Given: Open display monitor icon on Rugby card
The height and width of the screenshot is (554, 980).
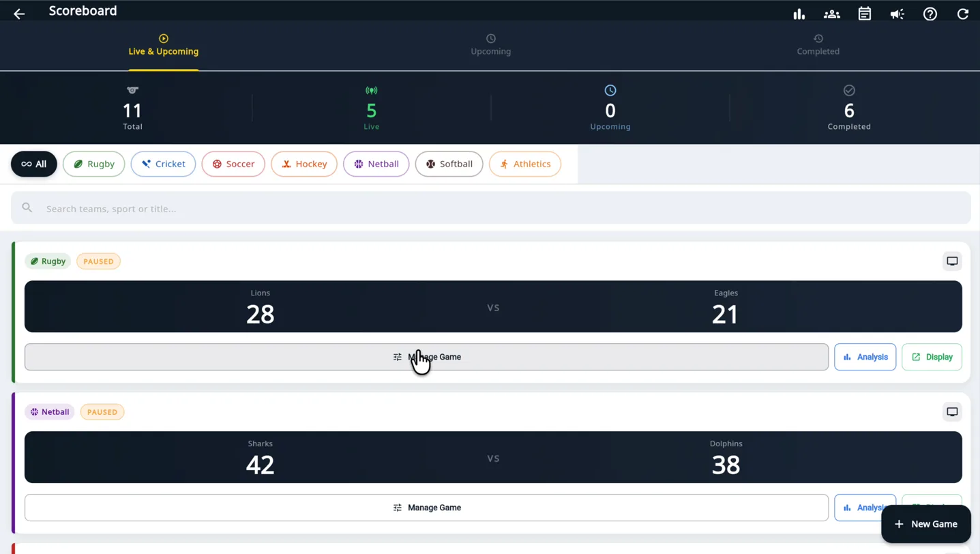Looking at the screenshot, I should tap(952, 261).
